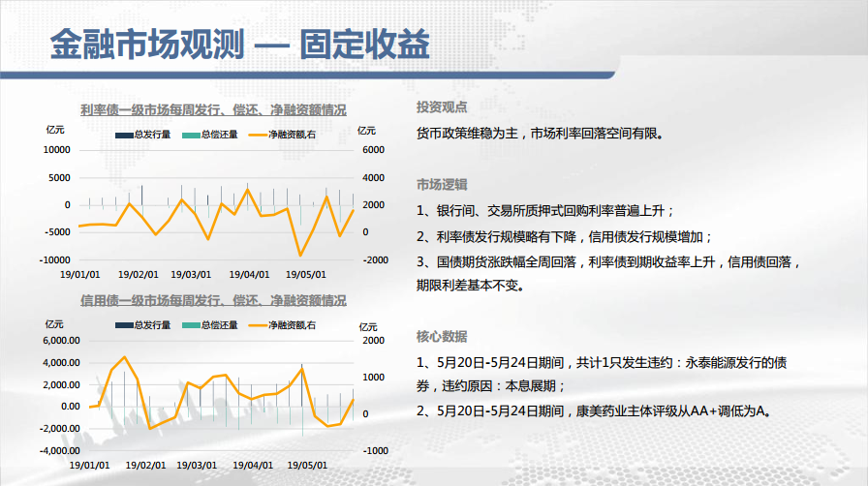Click 净融资额,右 legend line in 利率债 chart
The image size is (868, 486).
click(x=258, y=135)
